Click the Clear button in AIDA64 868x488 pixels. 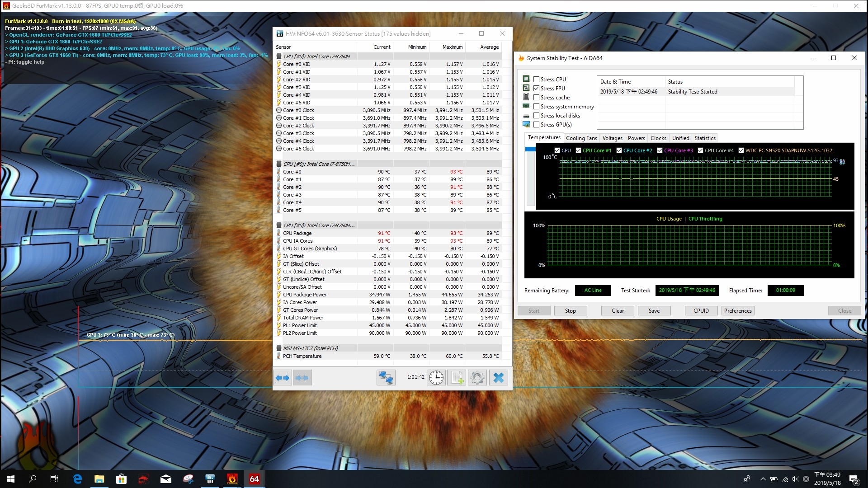click(618, 311)
